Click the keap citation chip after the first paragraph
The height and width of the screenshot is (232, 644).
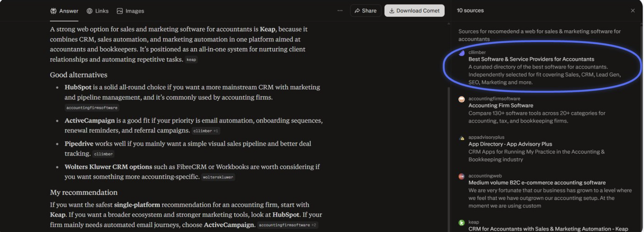coord(191,60)
